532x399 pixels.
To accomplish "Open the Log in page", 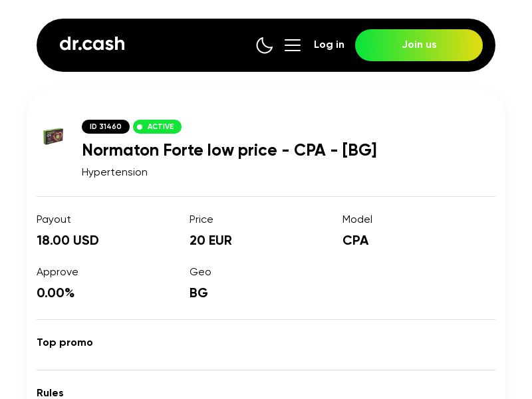I will click(329, 45).
